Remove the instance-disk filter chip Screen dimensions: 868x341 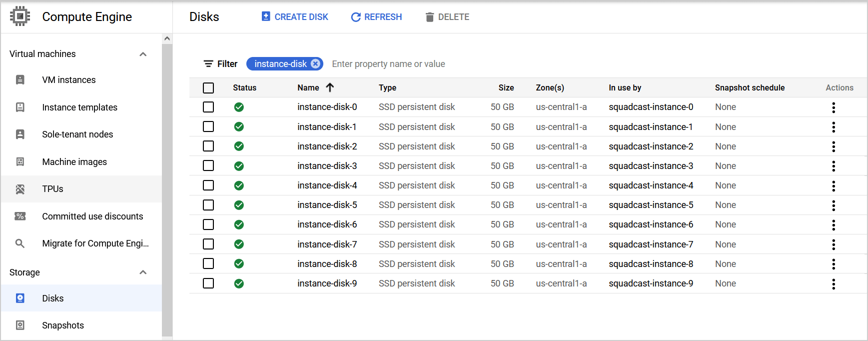pos(315,63)
